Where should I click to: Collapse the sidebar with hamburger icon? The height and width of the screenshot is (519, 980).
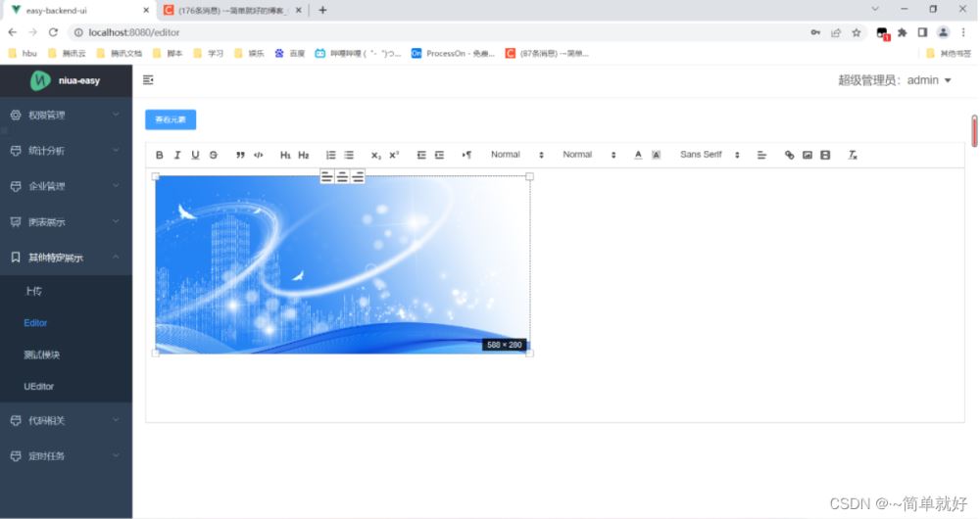[148, 79]
